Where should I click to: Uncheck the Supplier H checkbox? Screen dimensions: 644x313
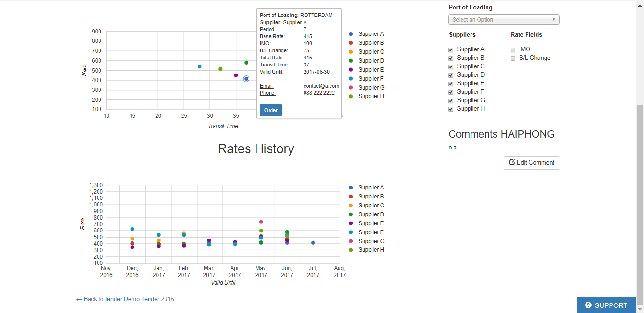[451, 109]
